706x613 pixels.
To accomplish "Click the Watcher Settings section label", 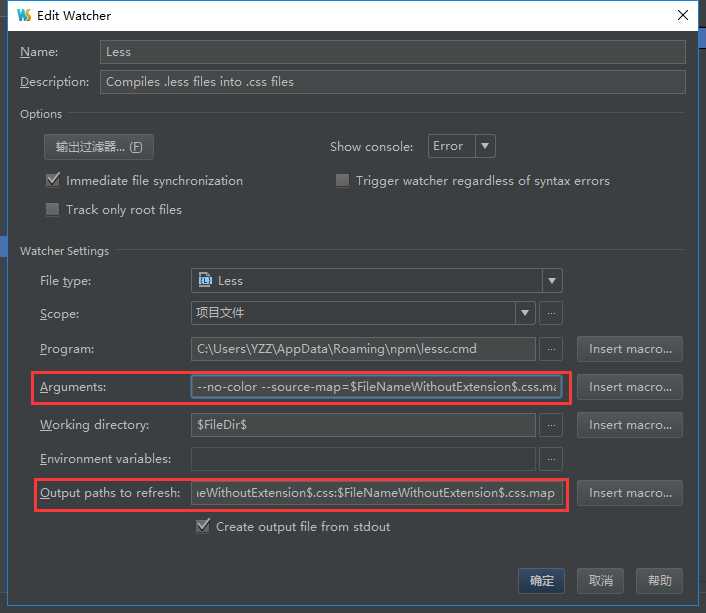I will coord(64,251).
